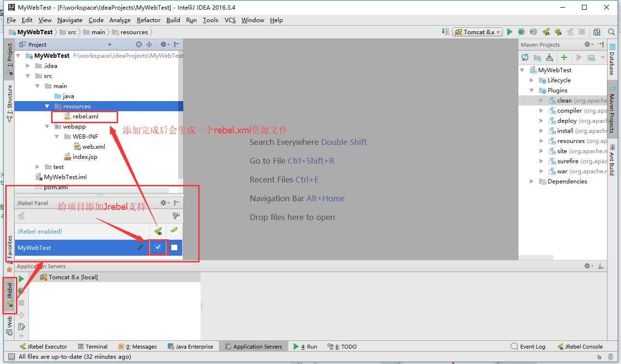Image resolution: width=621 pixels, height=364 pixels.
Task: Open the Event Log tab
Action: click(x=528, y=346)
